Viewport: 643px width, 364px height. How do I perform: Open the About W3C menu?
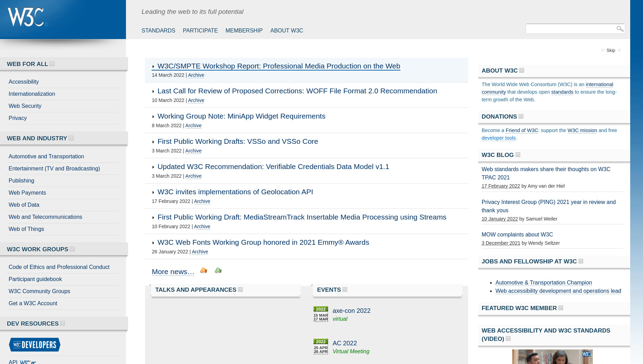[x=287, y=30]
